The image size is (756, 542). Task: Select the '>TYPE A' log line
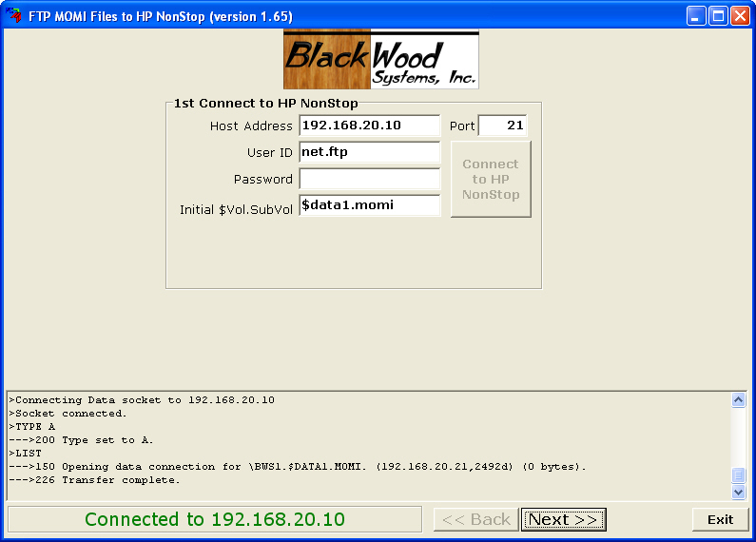(x=31, y=427)
